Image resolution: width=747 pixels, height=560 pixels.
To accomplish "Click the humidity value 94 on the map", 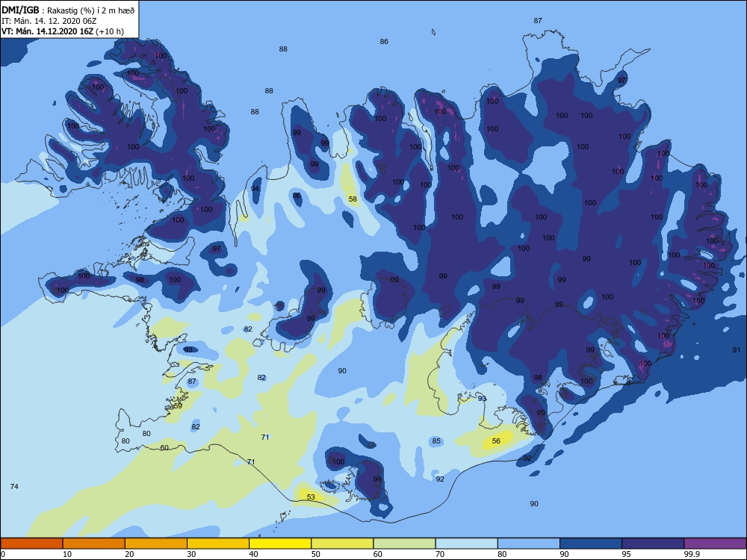I will tap(255, 189).
